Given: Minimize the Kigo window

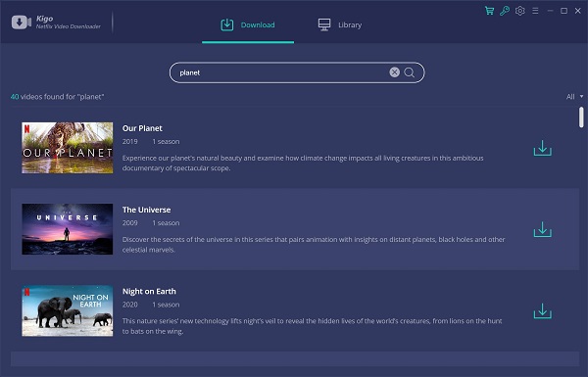Looking at the screenshot, I should [x=550, y=11].
